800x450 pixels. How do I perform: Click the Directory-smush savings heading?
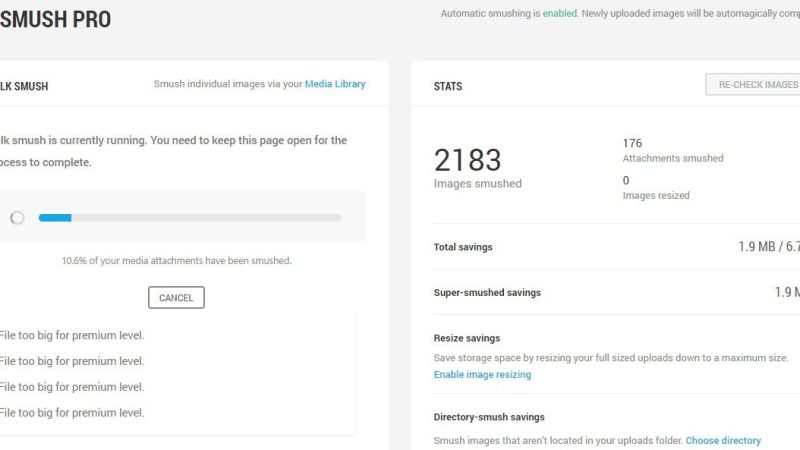click(489, 417)
